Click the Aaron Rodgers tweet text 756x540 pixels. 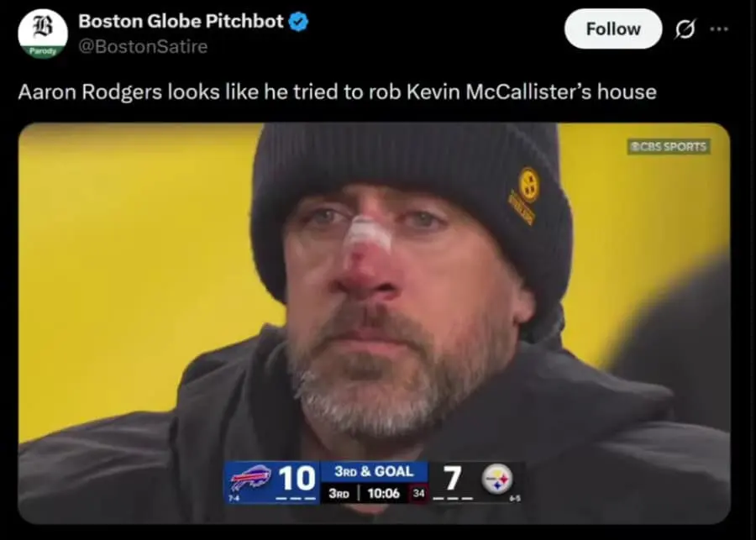tap(337, 91)
